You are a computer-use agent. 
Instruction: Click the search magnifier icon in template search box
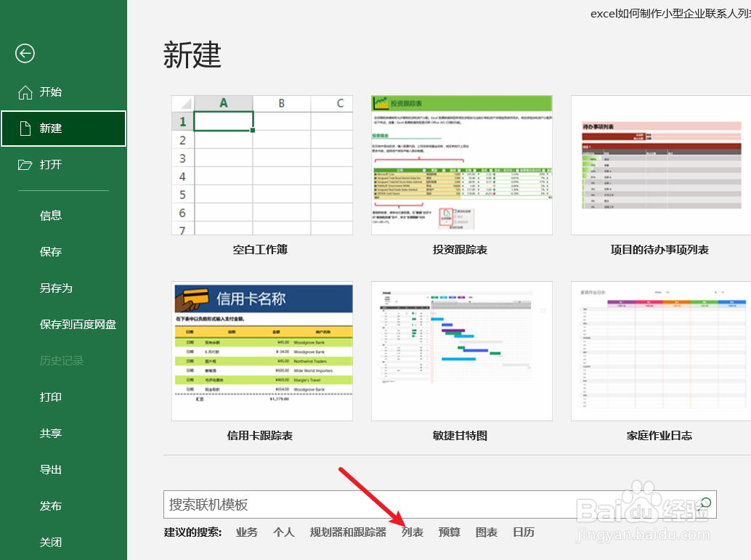point(705,503)
